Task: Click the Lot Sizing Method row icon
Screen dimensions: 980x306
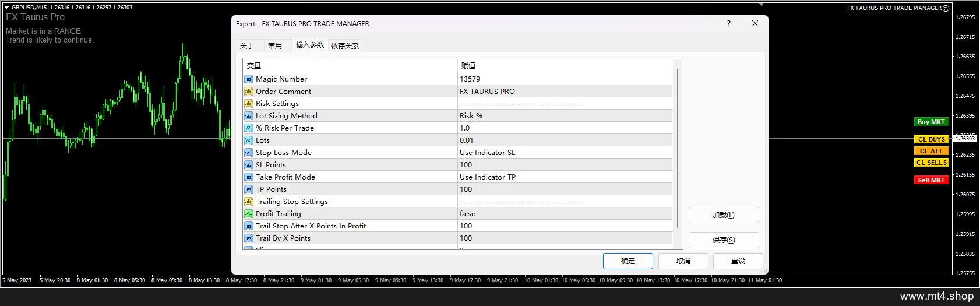Action: coord(248,116)
